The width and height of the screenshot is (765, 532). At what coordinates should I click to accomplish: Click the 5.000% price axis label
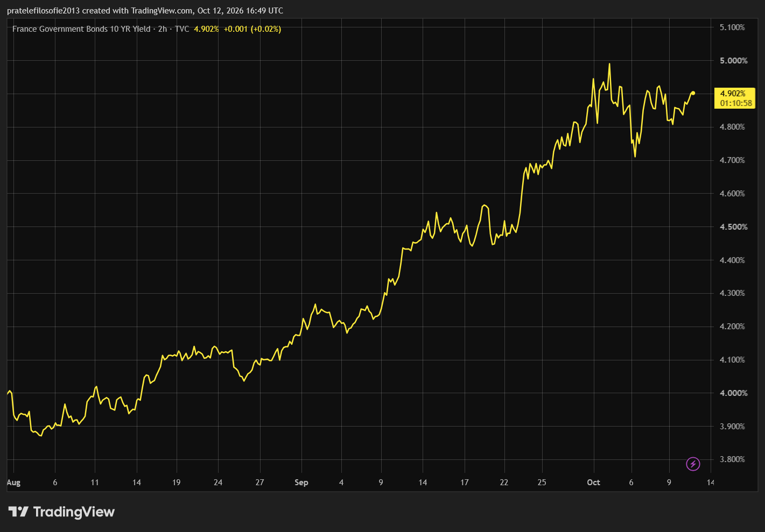pos(734,61)
